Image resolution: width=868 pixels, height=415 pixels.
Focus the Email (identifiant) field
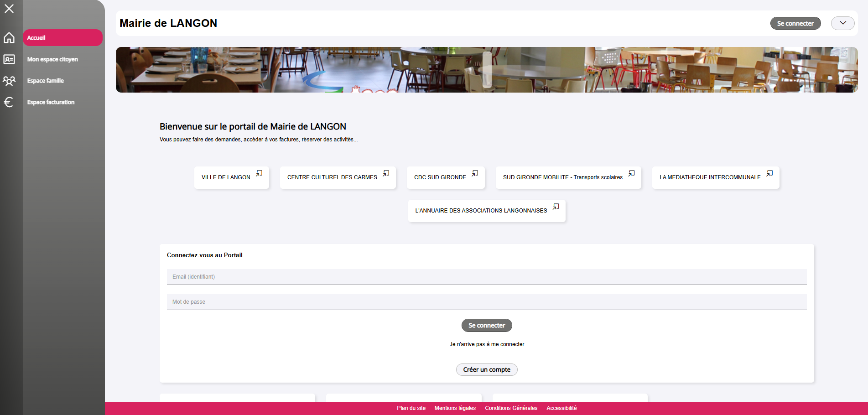tap(487, 277)
